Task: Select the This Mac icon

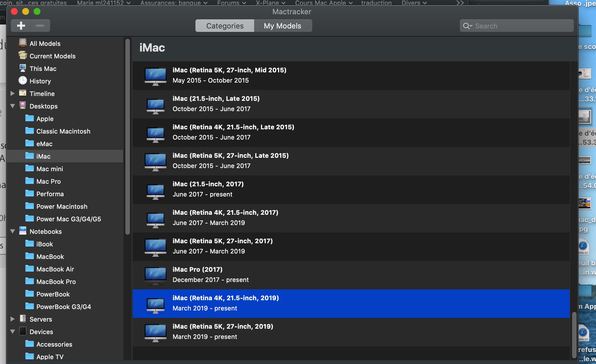Action: click(x=23, y=68)
